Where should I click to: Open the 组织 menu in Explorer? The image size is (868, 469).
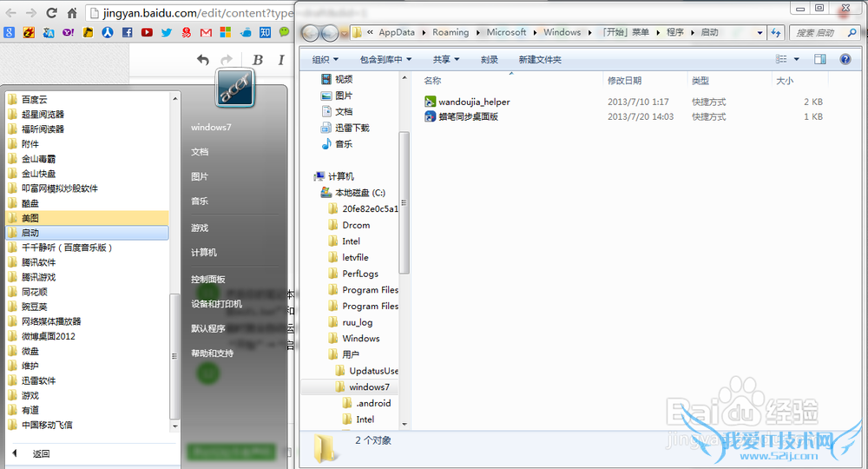(325, 59)
